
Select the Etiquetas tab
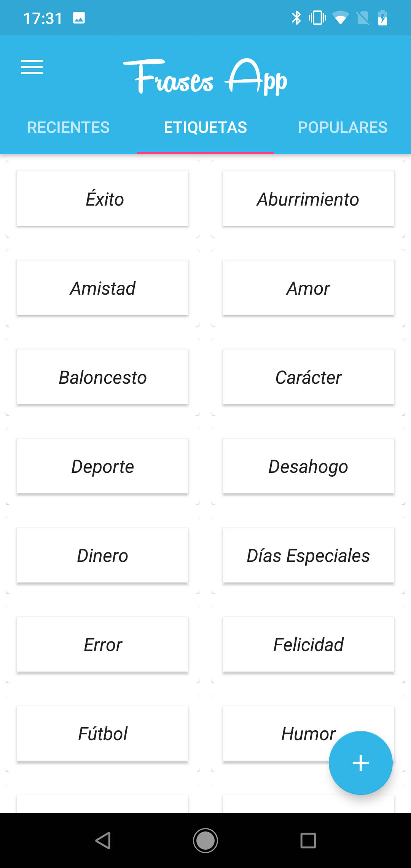tap(205, 128)
